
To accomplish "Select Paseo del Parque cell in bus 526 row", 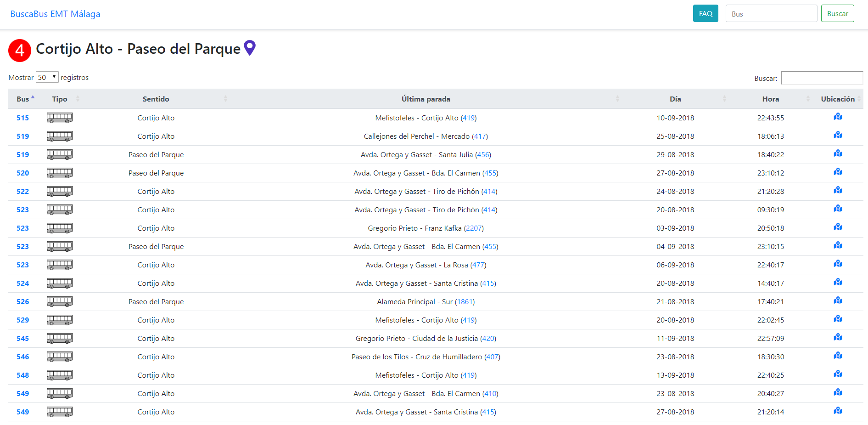I will point(156,302).
